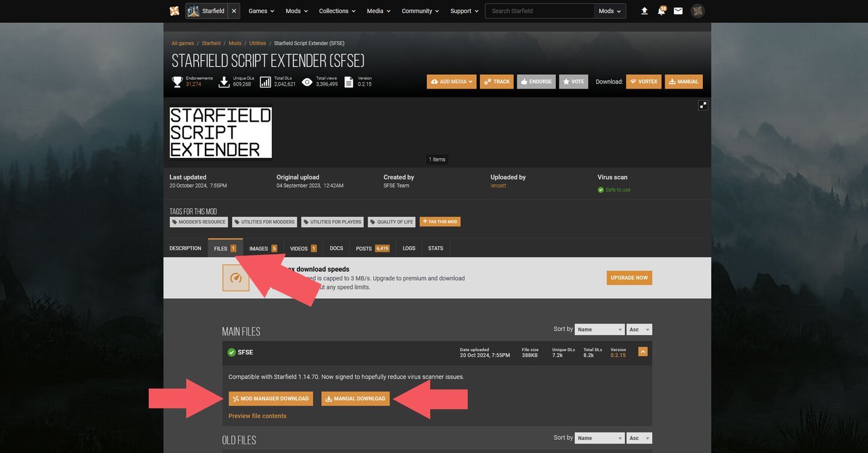
Task: Select the Starfield game button in navbar
Action: [207, 11]
